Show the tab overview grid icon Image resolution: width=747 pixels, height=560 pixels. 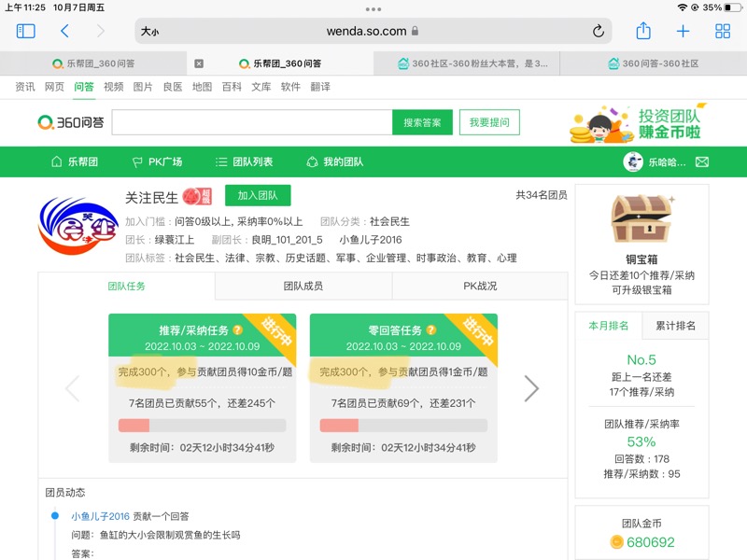722,32
